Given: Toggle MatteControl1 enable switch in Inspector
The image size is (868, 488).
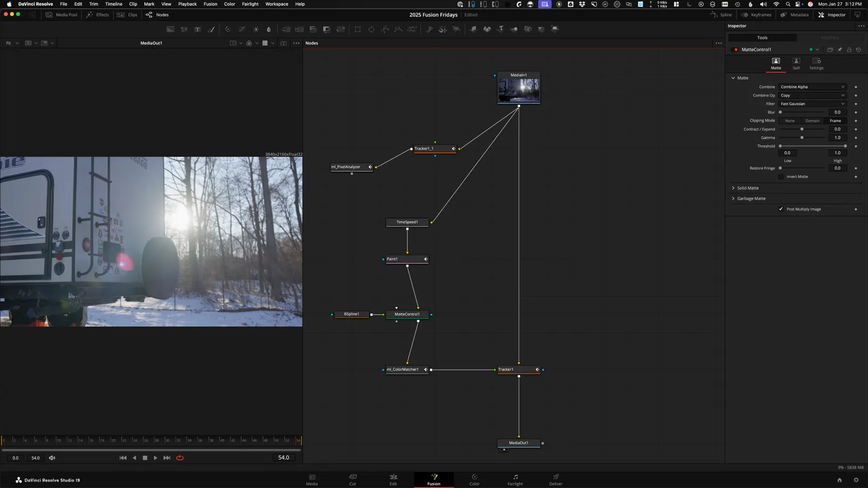Looking at the screenshot, I should point(736,49).
